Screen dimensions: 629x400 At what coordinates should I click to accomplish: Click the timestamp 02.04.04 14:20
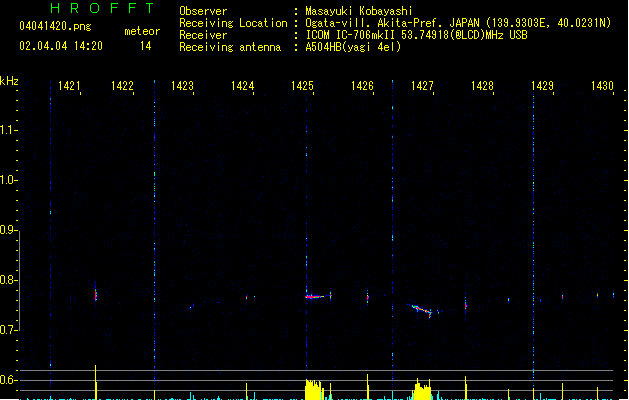[61, 46]
